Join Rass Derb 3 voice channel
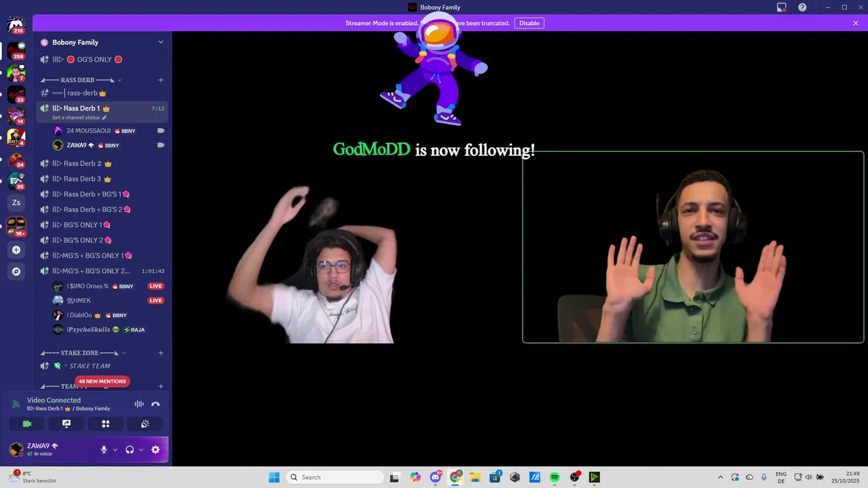The height and width of the screenshot is (488, 868). (102, 179)
